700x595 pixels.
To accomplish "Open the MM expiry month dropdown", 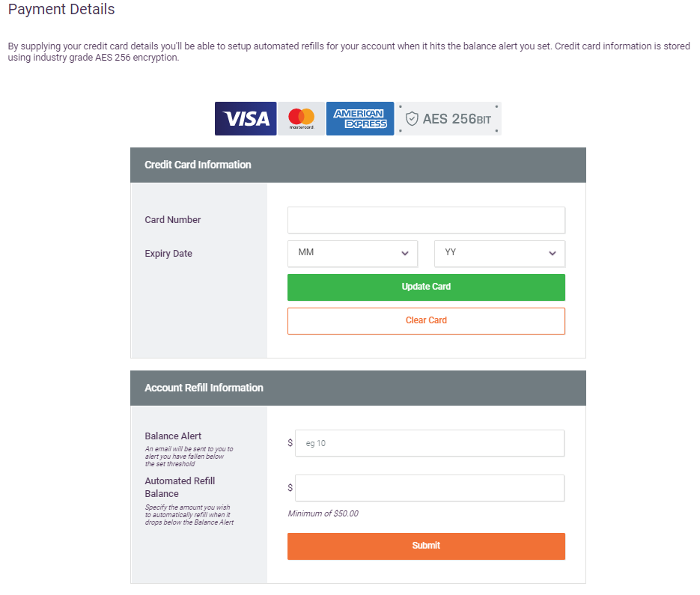I will coord(352,253).
